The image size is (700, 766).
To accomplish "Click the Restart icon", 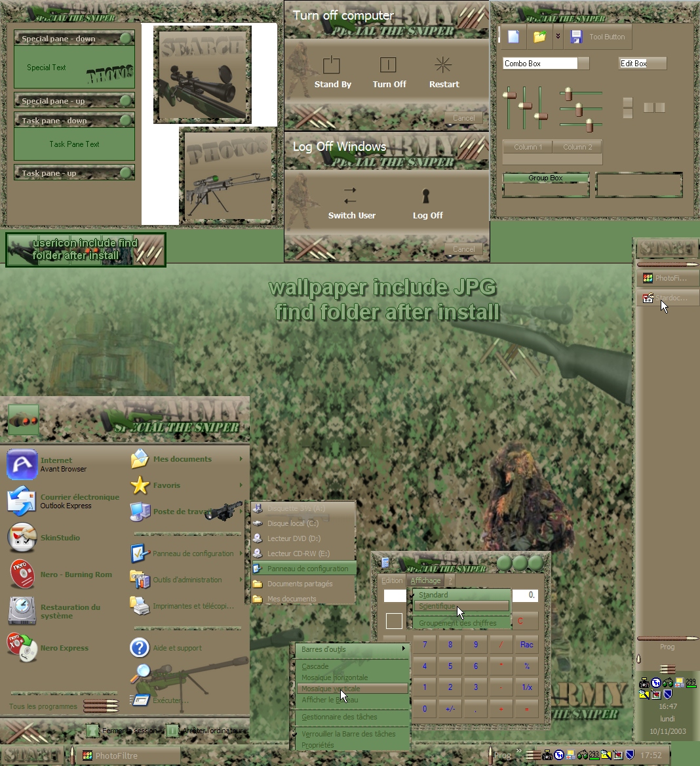I will pyautogui.click(x=443, y=64).
